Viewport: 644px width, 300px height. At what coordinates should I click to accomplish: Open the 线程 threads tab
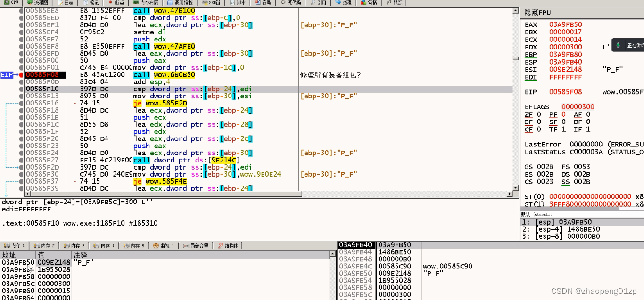coord(344,2)
